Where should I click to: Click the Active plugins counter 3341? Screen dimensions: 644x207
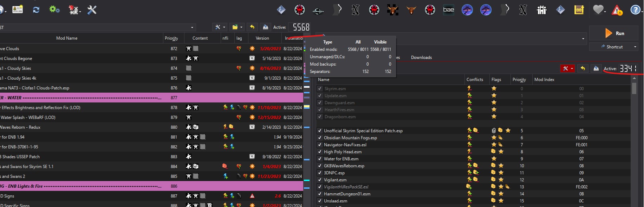(629, 68)
